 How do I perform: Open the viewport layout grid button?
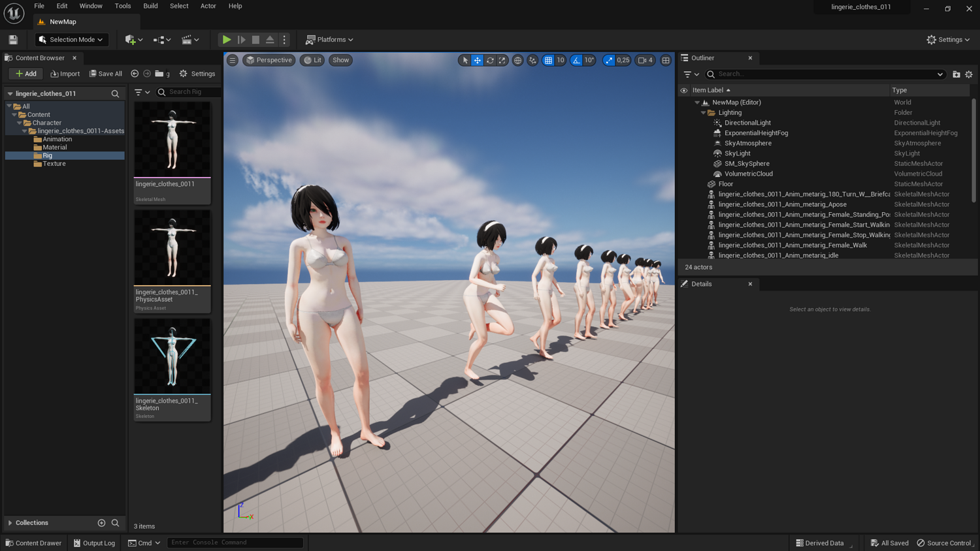(x=666, y=60)
